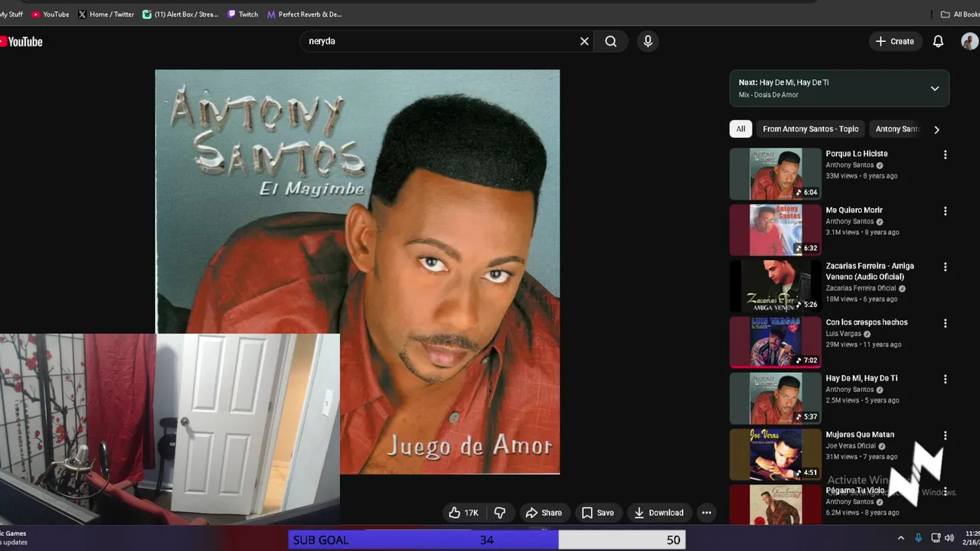Screen dimensions: 980x551
Task: Open more actions ellipsis below video
Action: [x=707, y=513]
